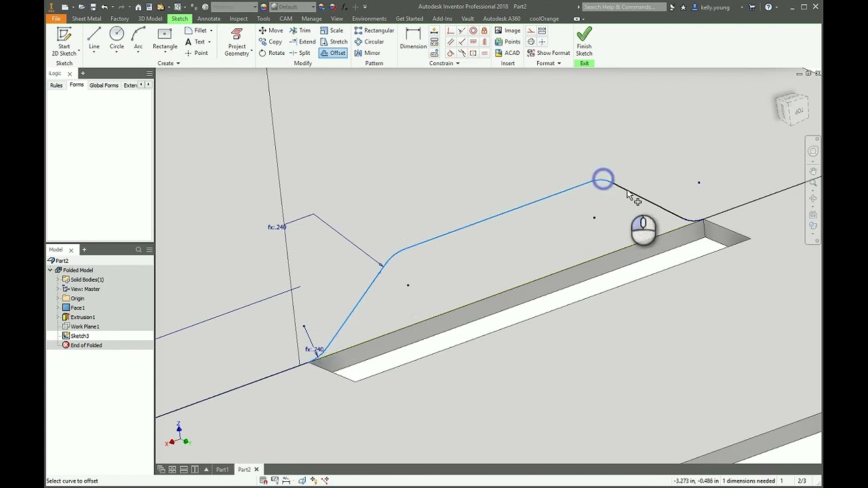Select the Circle sketch tool
This screenshot has width=868, height=488.
click(117, 39)
